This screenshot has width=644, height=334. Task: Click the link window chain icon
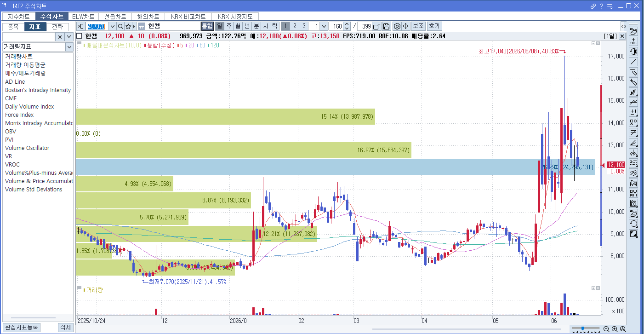click(593, 6)
